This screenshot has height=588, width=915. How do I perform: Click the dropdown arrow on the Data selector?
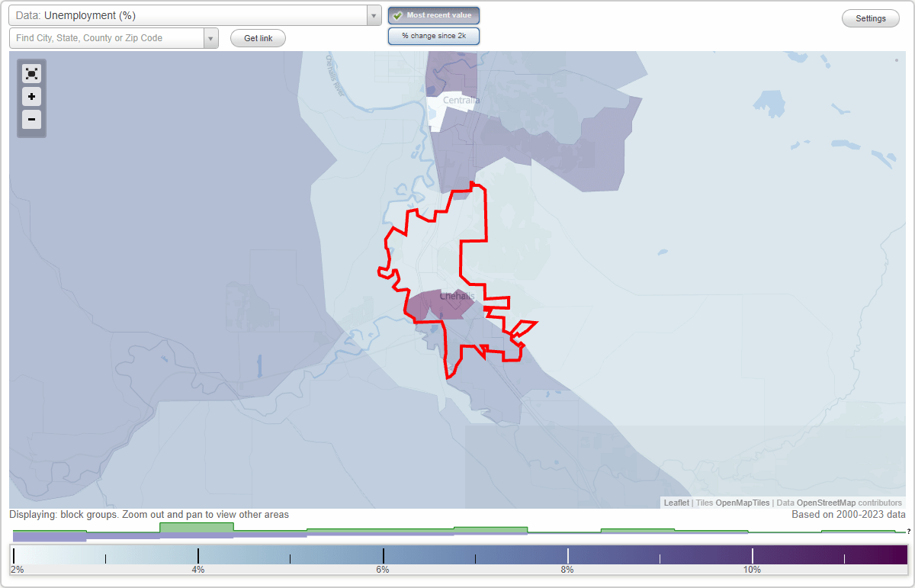[373, 15]
